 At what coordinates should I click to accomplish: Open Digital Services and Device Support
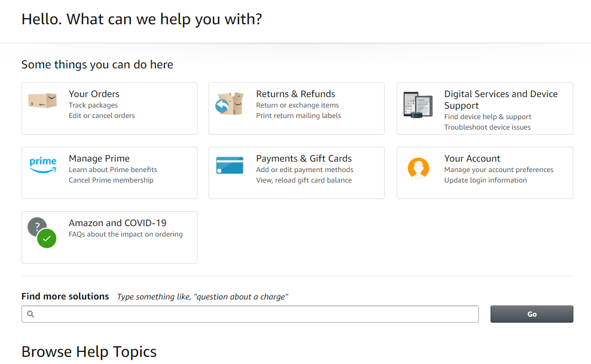pos(501,99)
